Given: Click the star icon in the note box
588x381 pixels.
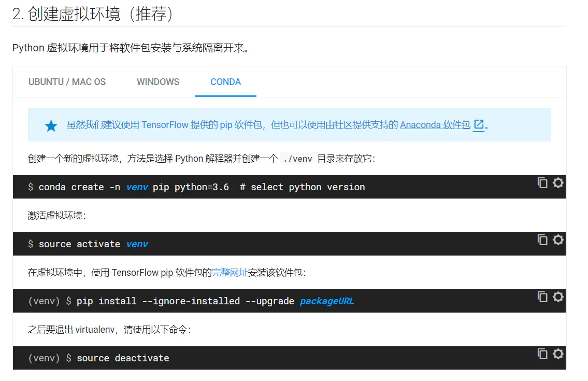Looking at the screenshot, I should tap(51, 126).
